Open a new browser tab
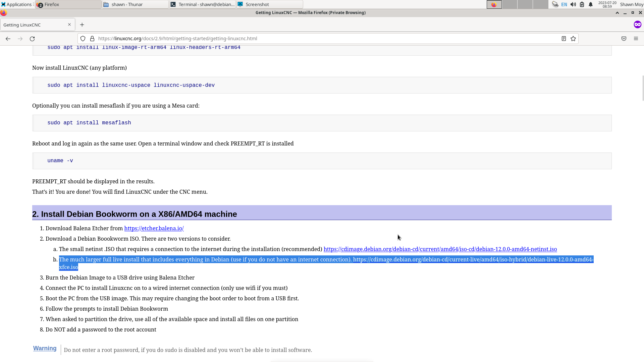 (x=82, y=24)
